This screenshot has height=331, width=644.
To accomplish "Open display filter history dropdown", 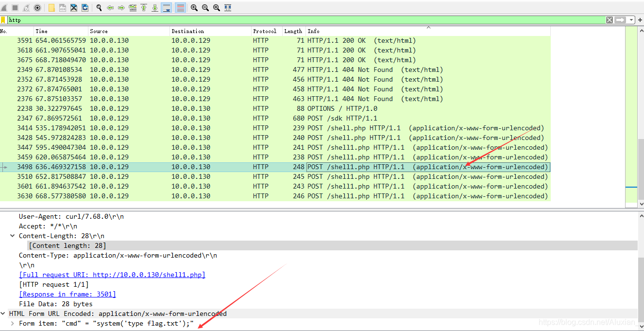I will [x=631, y=20].
